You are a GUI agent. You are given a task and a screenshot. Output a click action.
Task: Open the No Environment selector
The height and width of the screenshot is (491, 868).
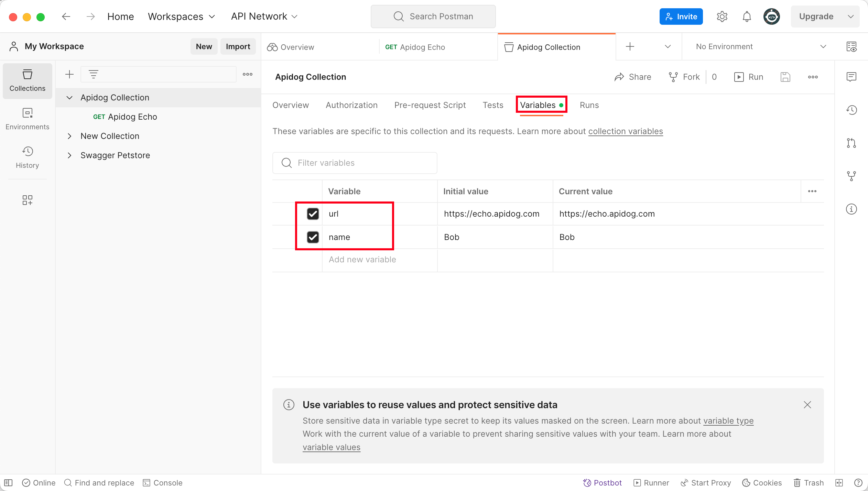(x=761, y=46)
